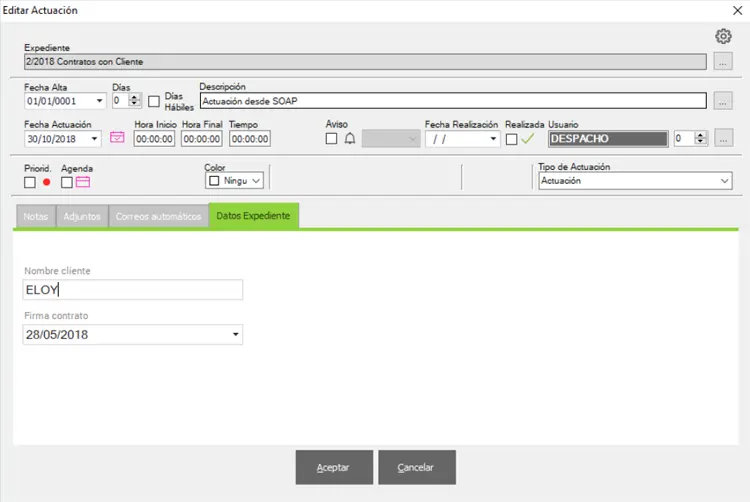This screenshot has height=502, width=750.
Task: Click the pink calendar icon beside Fecha Actuación
Action: pyautogui.click(x=117, y=137)
